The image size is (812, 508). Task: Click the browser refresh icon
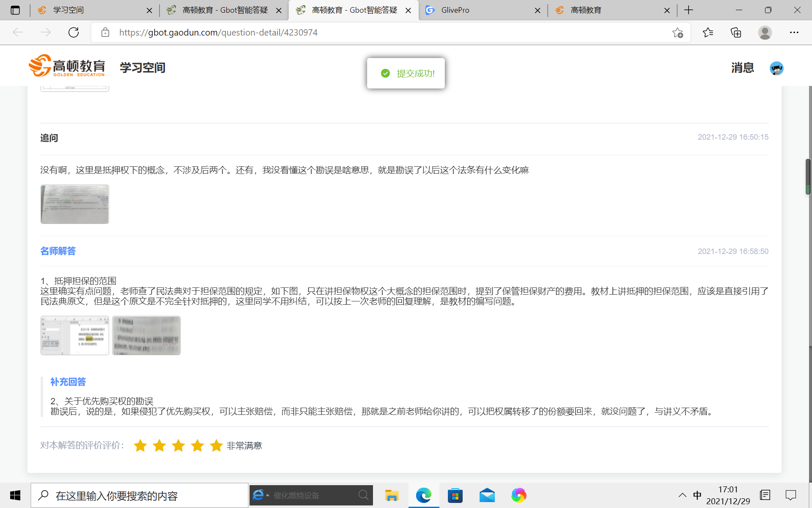[74, 33]
